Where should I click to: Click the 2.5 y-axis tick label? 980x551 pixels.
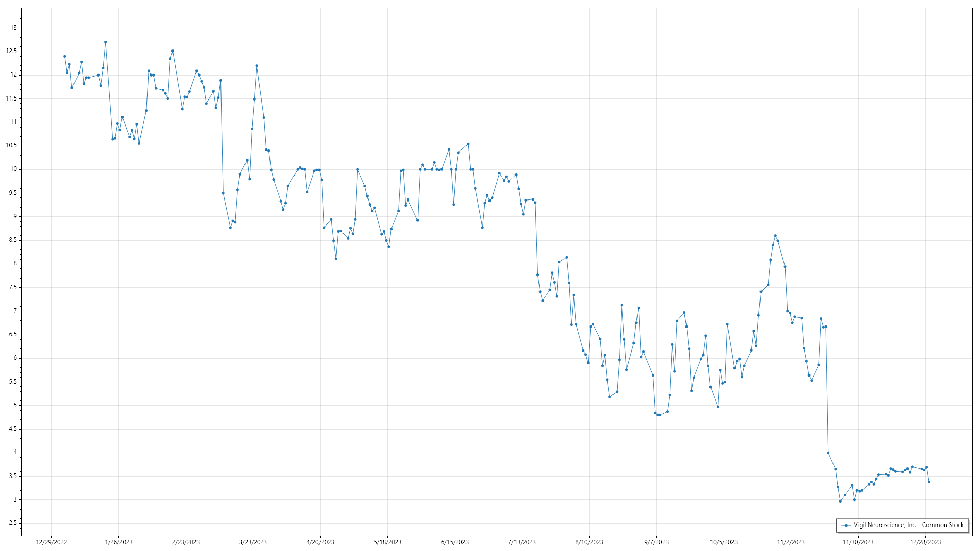click(13, 523)
